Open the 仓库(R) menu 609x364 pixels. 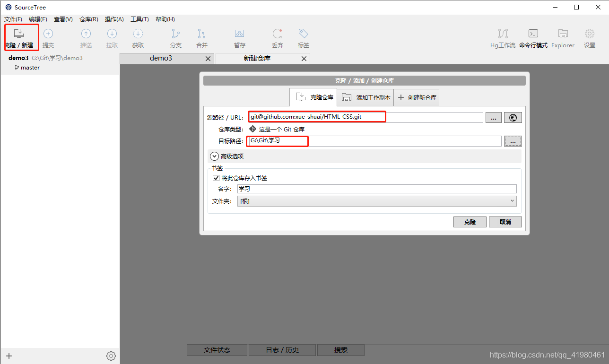tap(89, 19)
